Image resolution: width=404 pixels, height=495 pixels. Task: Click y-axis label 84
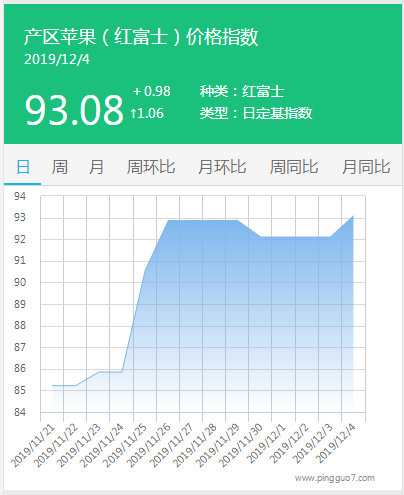coord(20,412)
